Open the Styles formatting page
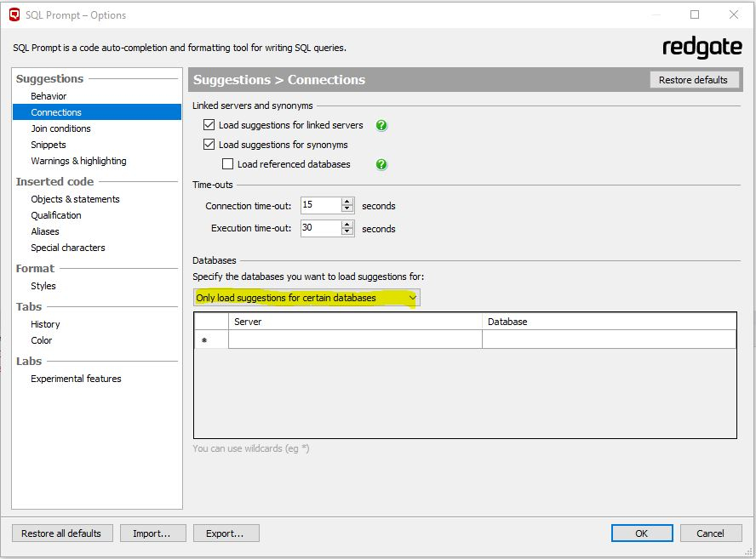Viewport: 756px width, 559px height. pyautogui.click(x=43, y=286)
